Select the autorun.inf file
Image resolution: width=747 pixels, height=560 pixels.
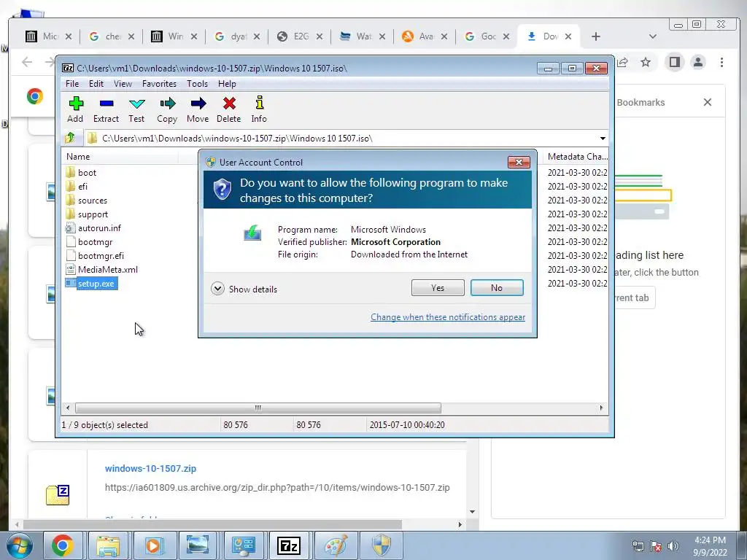pos(99,228)
